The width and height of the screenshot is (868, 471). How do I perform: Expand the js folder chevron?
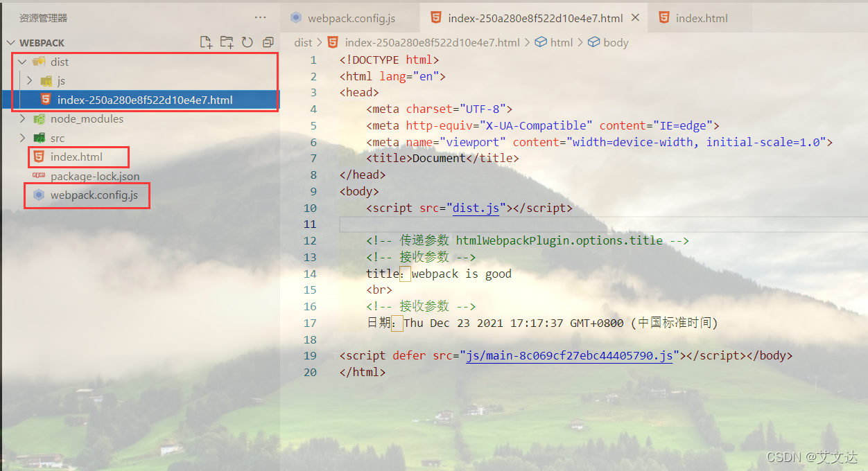click(29, 80)
